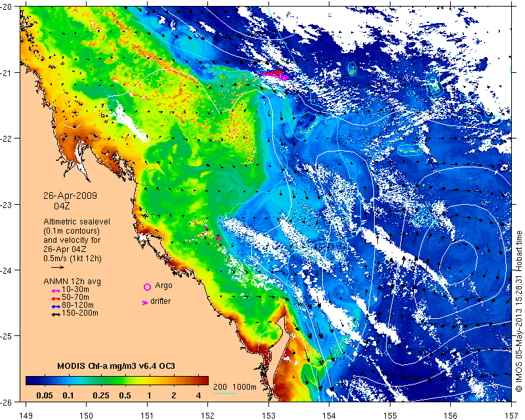
Task: Click the '2' colorbar value
Action: pos(174,396)
